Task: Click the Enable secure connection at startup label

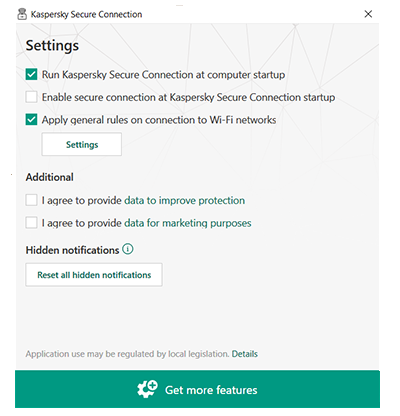Action: [x=188, y=97]
